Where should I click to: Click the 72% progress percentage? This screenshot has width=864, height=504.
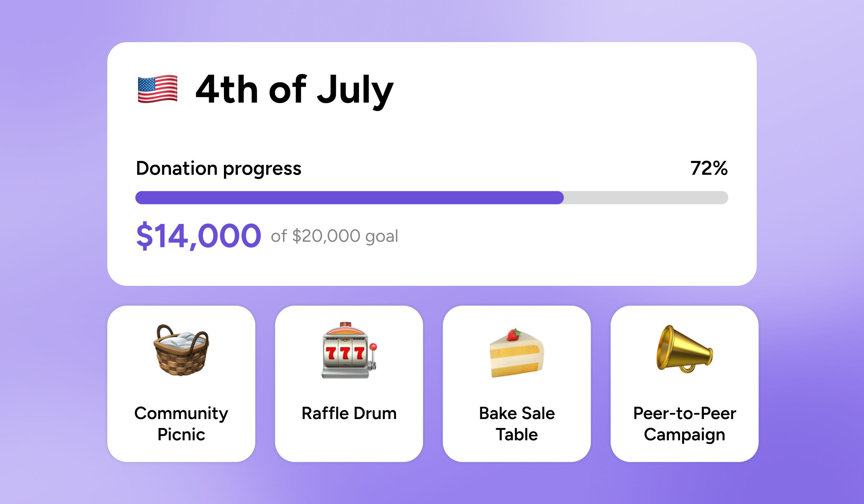pyautogui.click(x=709, y=168)
